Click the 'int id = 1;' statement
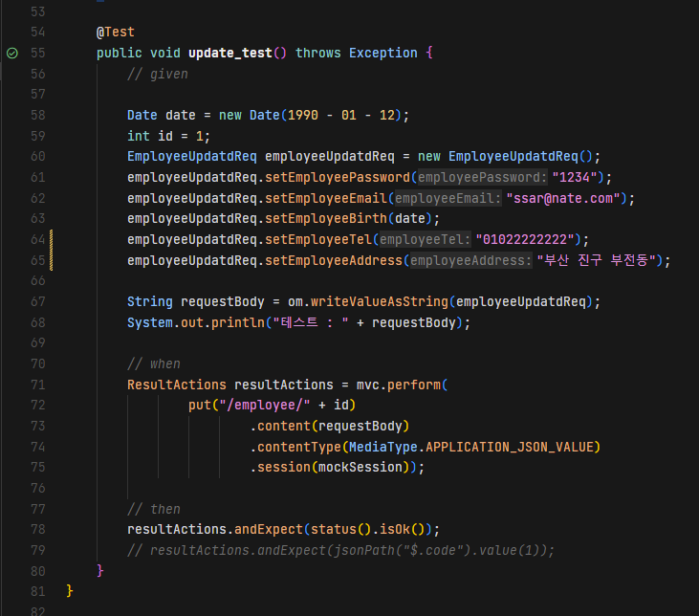This screenshot has width=699, height=616. [168, 136]
